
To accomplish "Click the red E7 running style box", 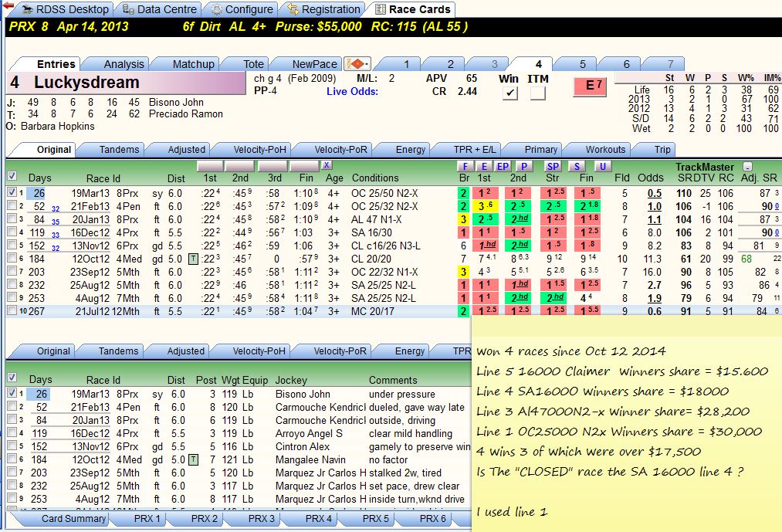I will tap(590, 86).
